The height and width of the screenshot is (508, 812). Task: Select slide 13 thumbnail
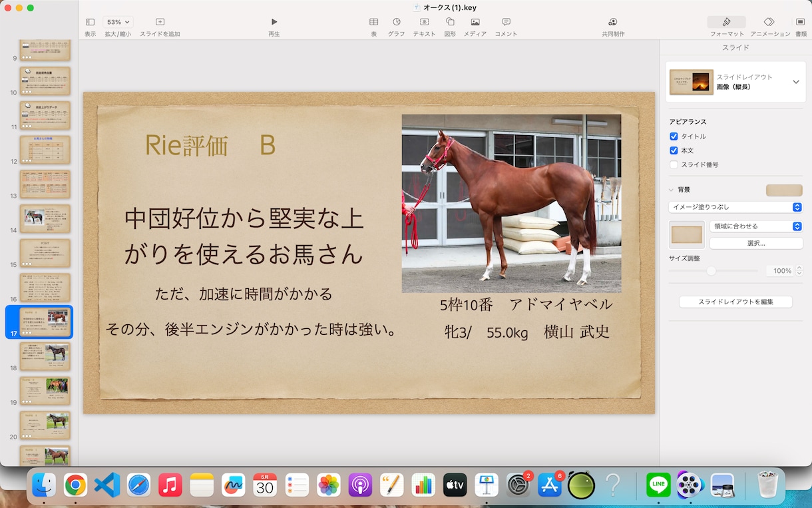45,184
